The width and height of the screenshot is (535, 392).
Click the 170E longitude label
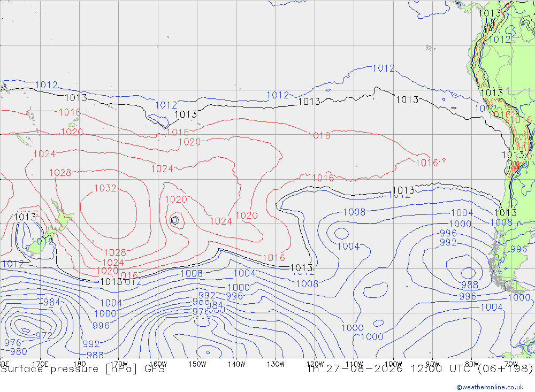pos(40,364)
